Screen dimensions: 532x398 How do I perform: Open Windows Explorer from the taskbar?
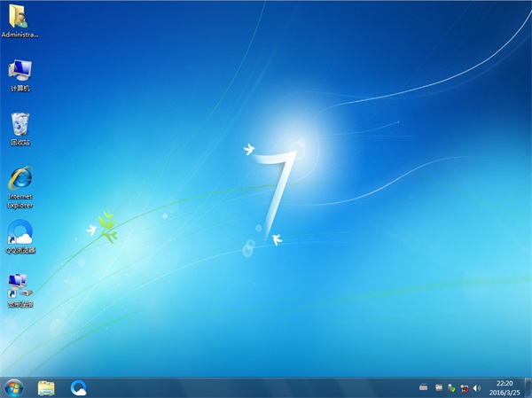pos(46,387)
